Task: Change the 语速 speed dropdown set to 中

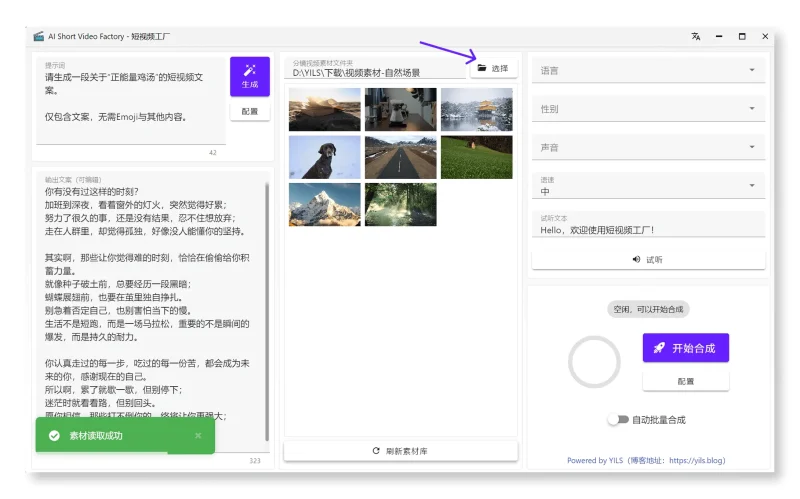Action: [648, 186]
